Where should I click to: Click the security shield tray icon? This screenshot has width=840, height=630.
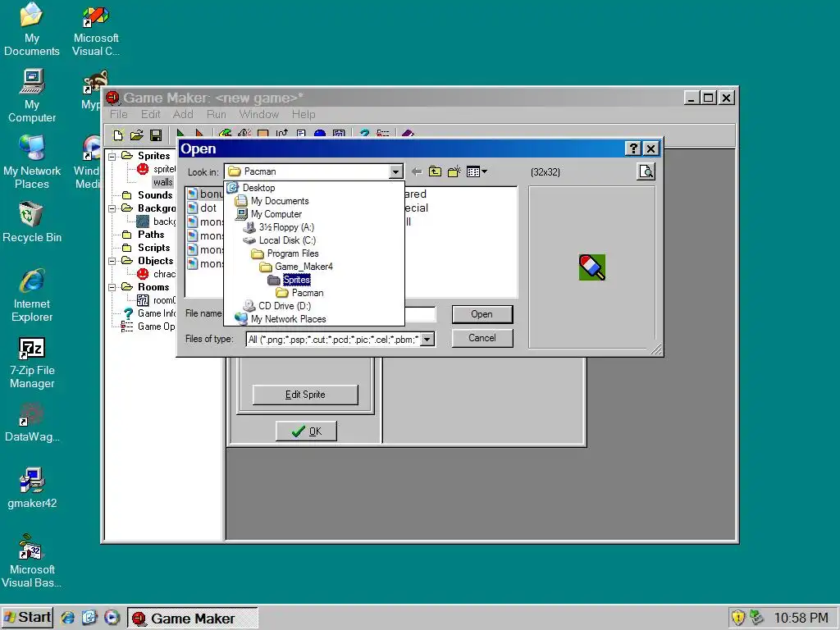[x=738, y=618]
